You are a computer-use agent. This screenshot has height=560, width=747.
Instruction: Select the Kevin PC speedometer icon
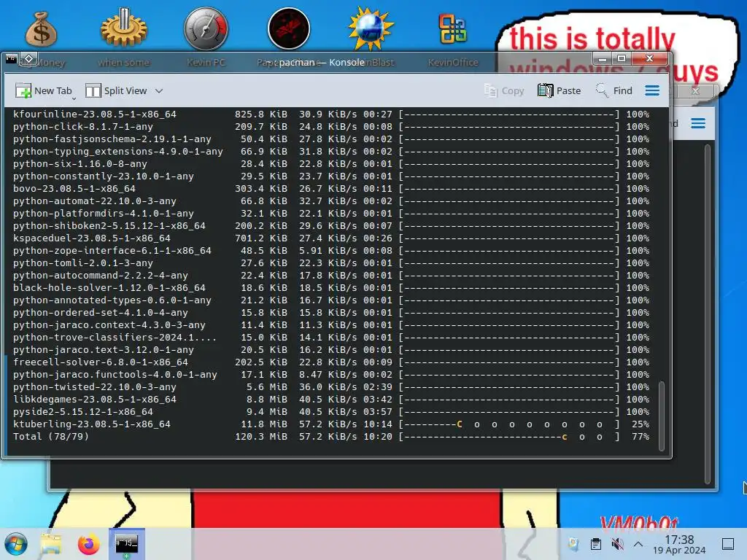(x=206, y=28)
